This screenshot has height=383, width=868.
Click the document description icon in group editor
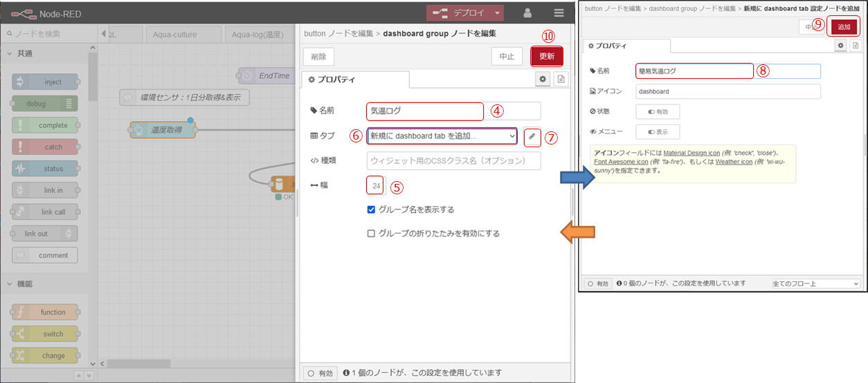pyautogui.click(x=560, y=80)
